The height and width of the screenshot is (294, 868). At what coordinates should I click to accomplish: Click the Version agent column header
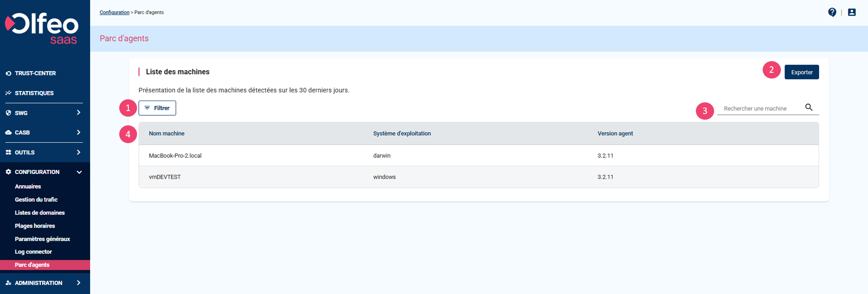point(615,134)
